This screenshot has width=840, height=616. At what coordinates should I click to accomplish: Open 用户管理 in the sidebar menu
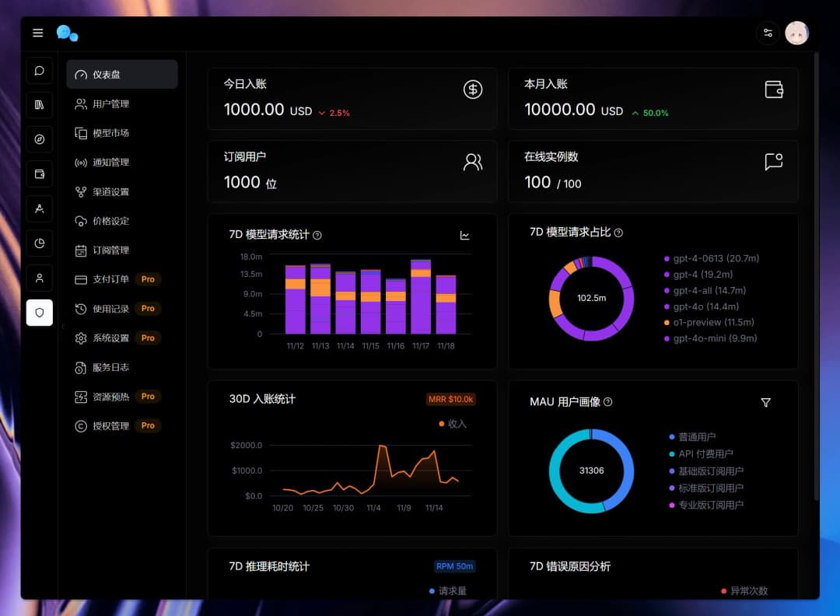pyautogui.click(x=110, y=104)
